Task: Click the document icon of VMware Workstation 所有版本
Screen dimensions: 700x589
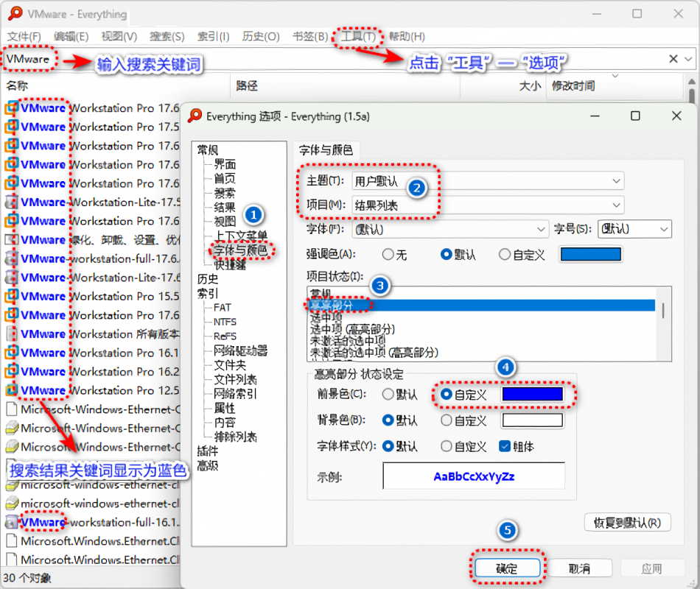Action: click(11, 334)
